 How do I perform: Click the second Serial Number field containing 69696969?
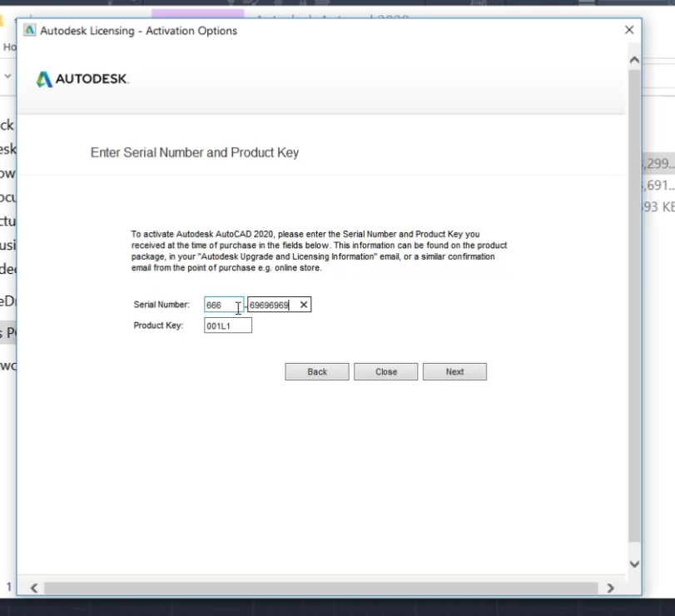[x=279, y=305]
